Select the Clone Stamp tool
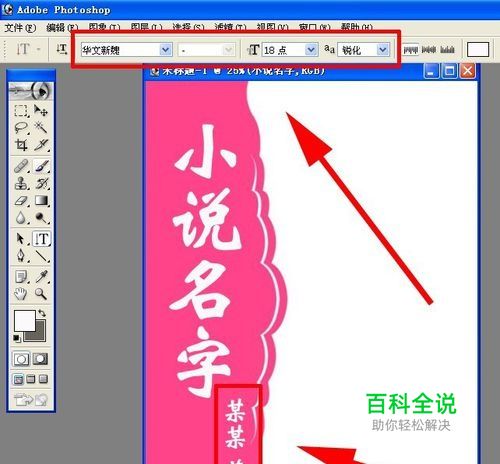Screen dimensions: 500x464 21,183
